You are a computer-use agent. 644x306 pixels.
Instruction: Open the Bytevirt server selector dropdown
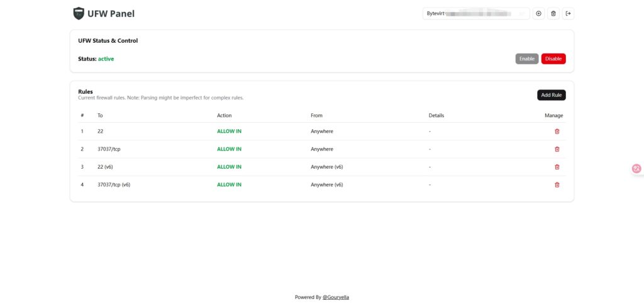[475, 13]
